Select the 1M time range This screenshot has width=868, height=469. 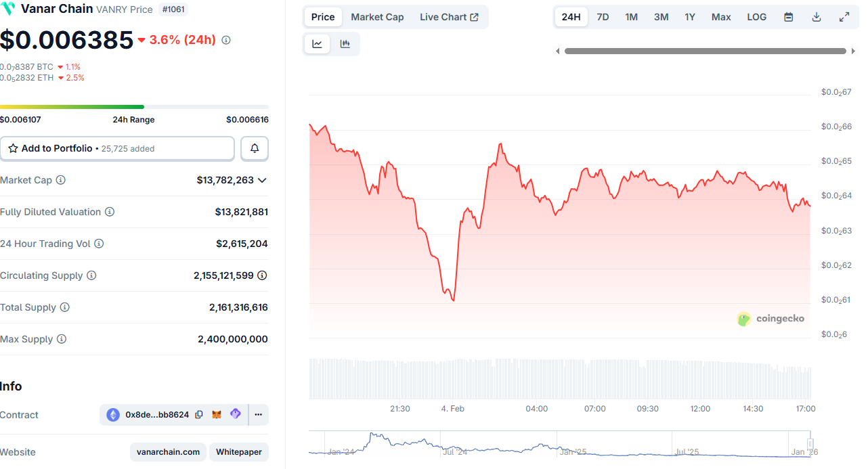click(631, 17)
